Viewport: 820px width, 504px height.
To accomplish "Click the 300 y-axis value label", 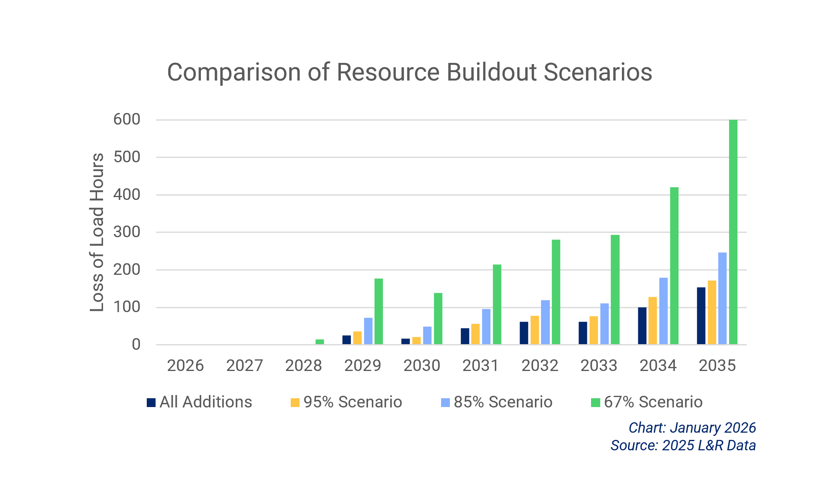I will (x=127, y=232).
